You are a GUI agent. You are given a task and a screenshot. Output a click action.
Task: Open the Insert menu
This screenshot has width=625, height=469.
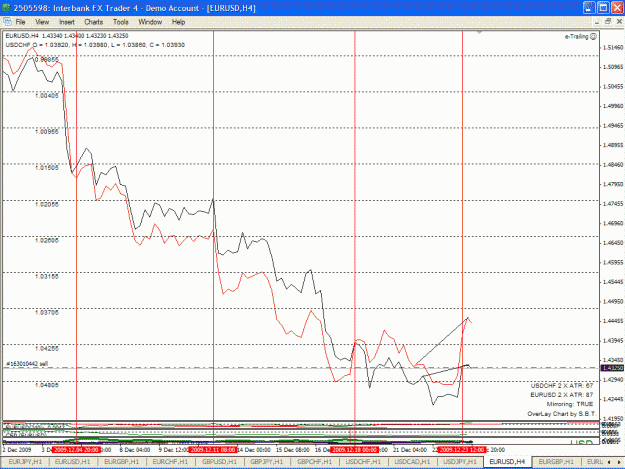point(67,22)
